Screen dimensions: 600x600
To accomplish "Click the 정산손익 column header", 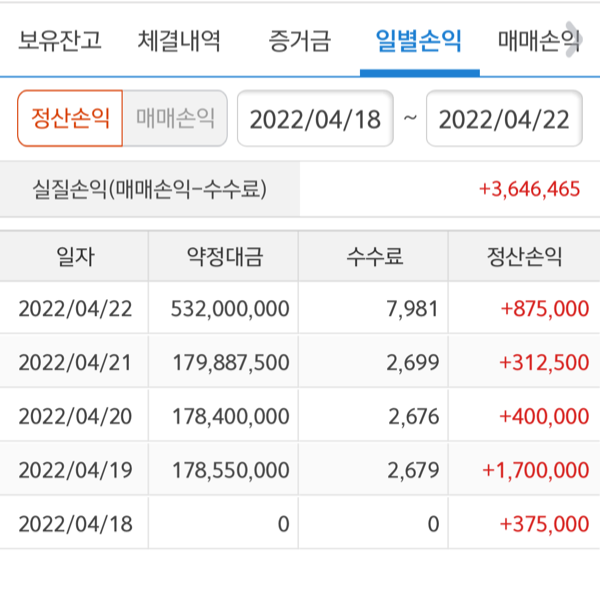I will [524, 257].
